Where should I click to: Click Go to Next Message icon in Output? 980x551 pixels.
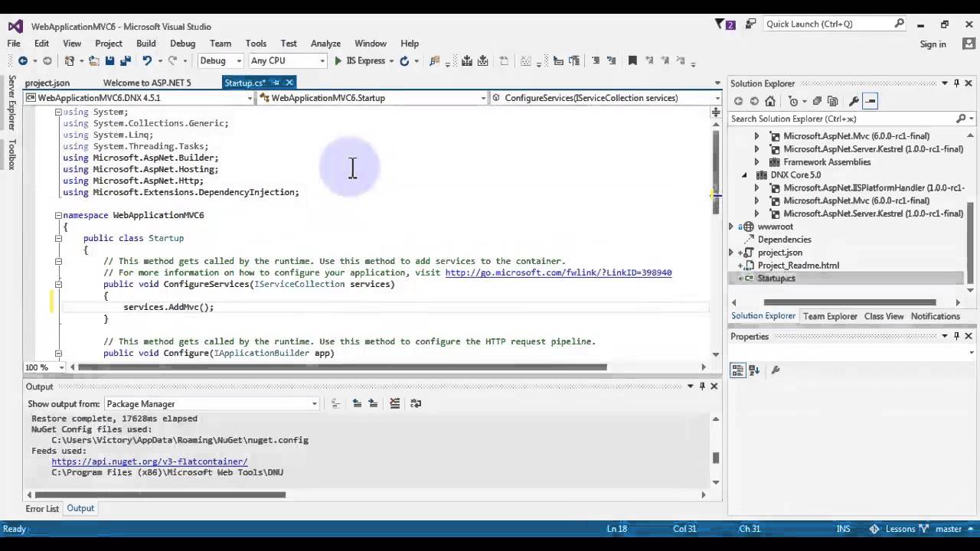coord(373,403)
